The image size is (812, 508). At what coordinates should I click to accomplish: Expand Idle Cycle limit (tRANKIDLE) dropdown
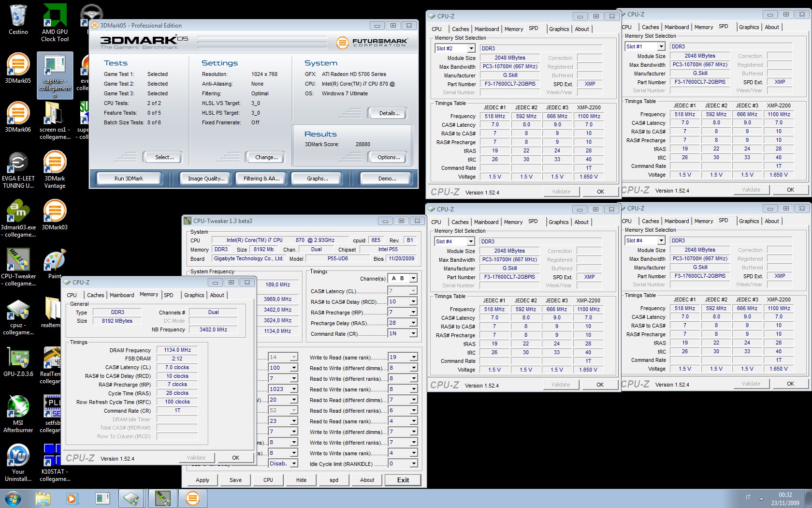click(413, 463)
